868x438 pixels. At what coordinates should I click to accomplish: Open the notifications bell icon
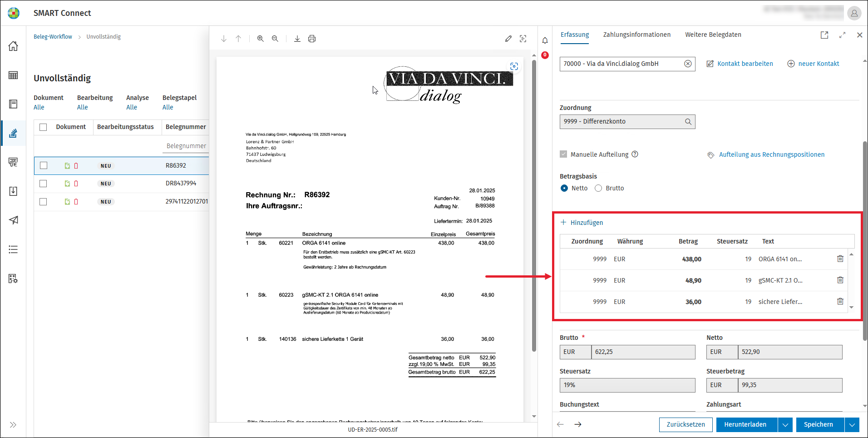click(x=545, y=40)
